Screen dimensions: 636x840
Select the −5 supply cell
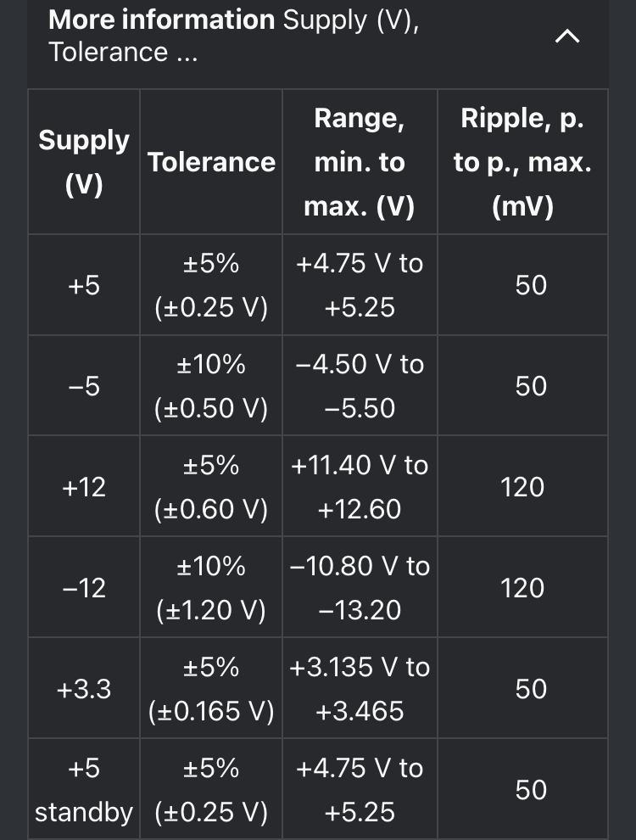84,386
